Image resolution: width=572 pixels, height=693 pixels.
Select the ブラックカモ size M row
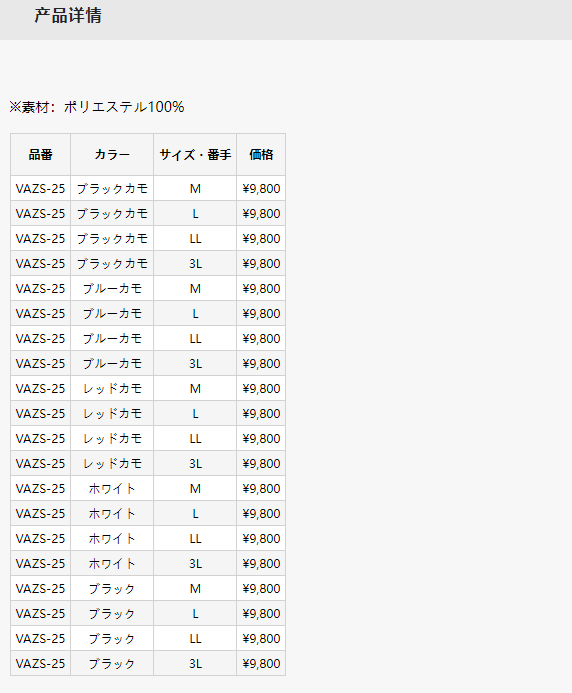click(148, 189)
